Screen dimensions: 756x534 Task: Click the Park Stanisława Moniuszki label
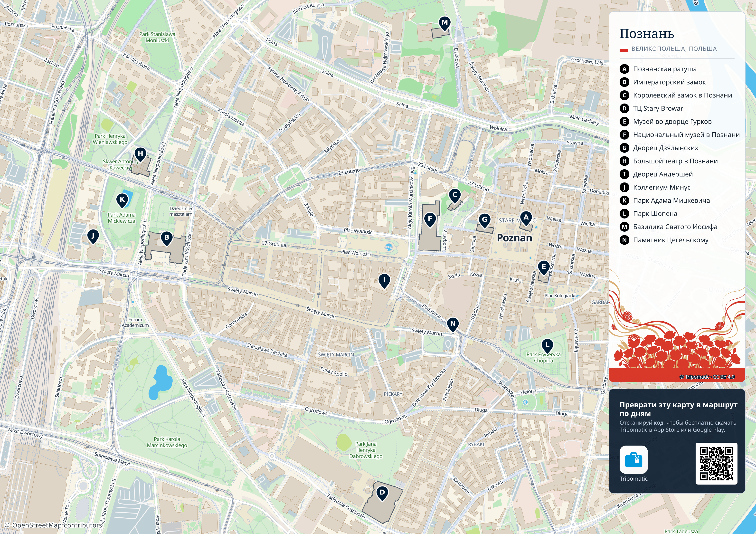(x=157, y=37)
